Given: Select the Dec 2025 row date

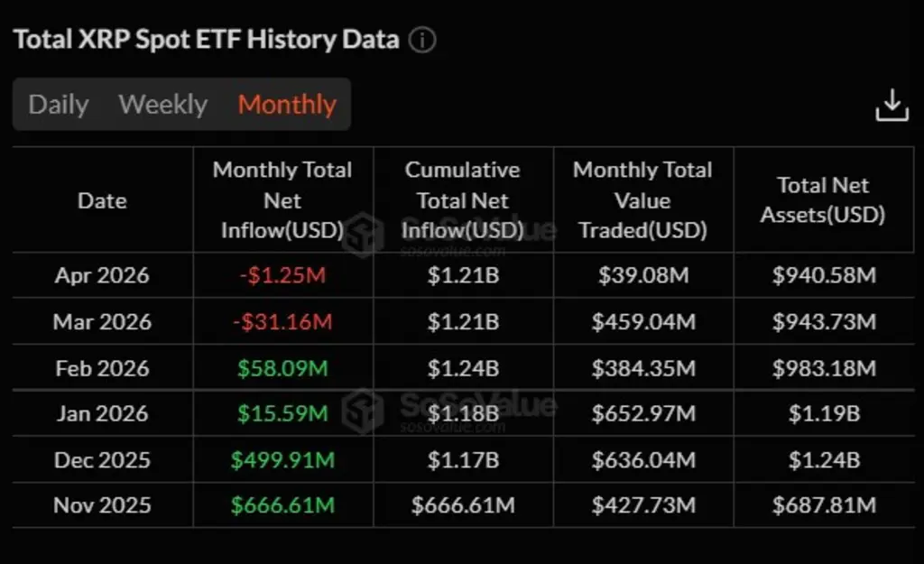Looking at the screenshot, I should 102,459.
